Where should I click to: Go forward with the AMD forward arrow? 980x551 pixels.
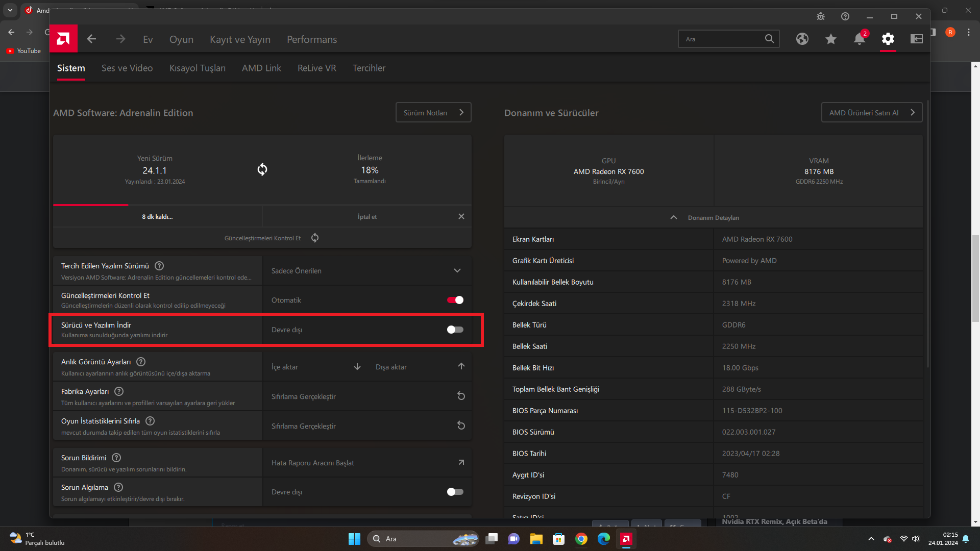tap(120, 39)
